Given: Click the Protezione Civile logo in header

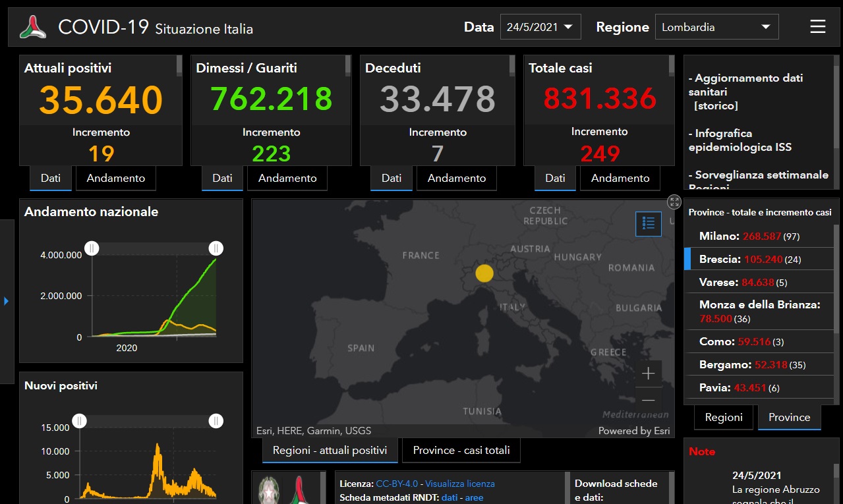Looking at the screenshot, I should [x=33, y=27].
